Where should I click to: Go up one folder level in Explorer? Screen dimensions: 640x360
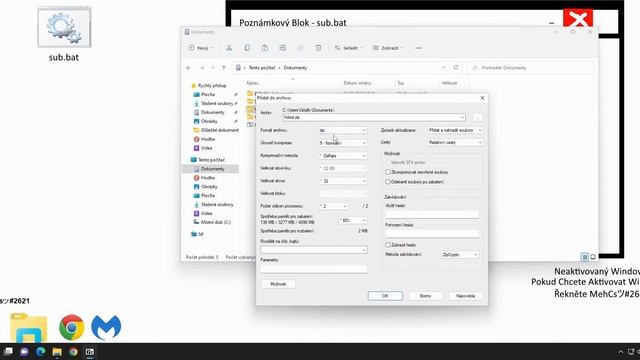tap(224, 68)
